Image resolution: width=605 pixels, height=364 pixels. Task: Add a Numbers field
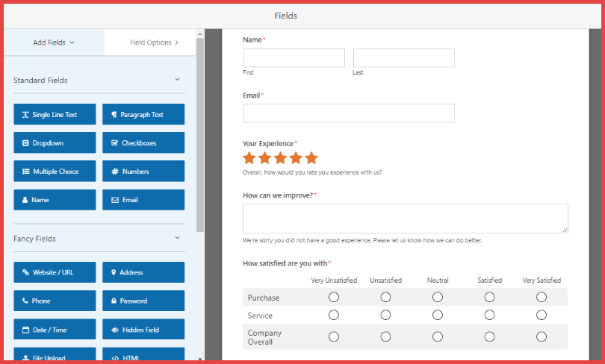143,172
